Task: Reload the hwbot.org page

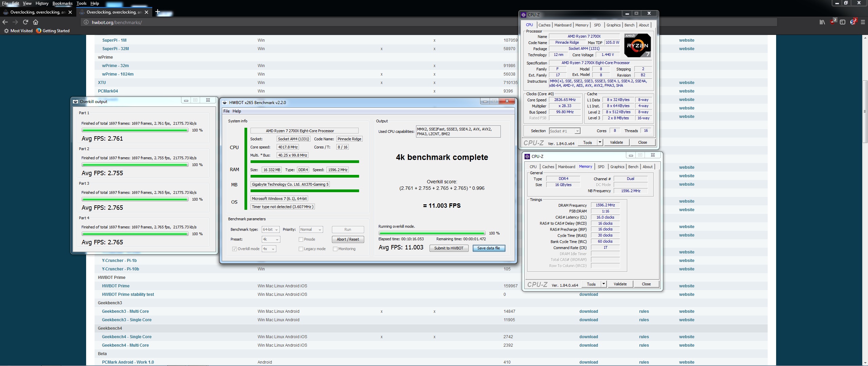Action: 25,22
